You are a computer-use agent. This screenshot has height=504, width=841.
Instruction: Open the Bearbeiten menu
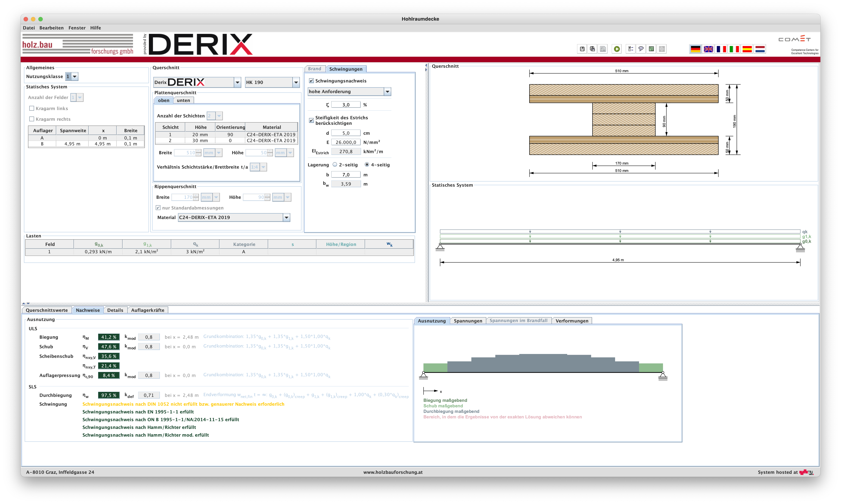tap(51, 28)
